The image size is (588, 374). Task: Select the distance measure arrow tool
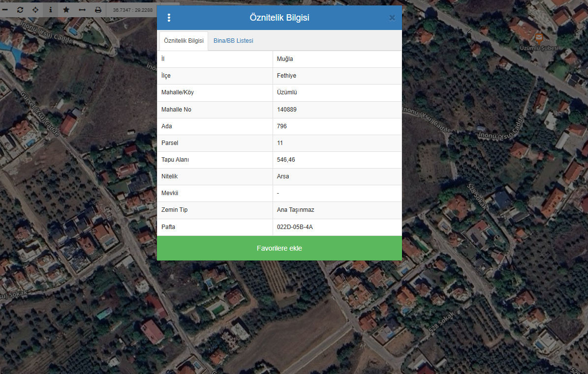[82, 10]
